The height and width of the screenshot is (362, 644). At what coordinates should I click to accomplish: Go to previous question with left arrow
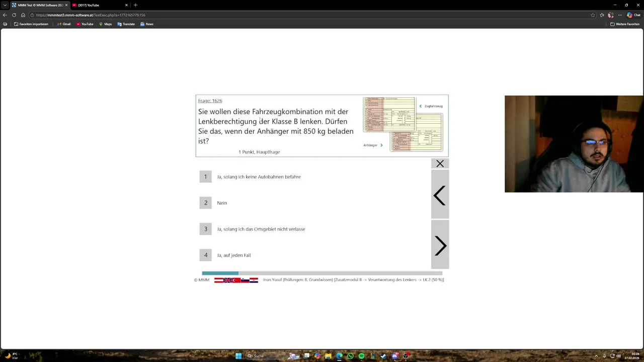point(440,195)
